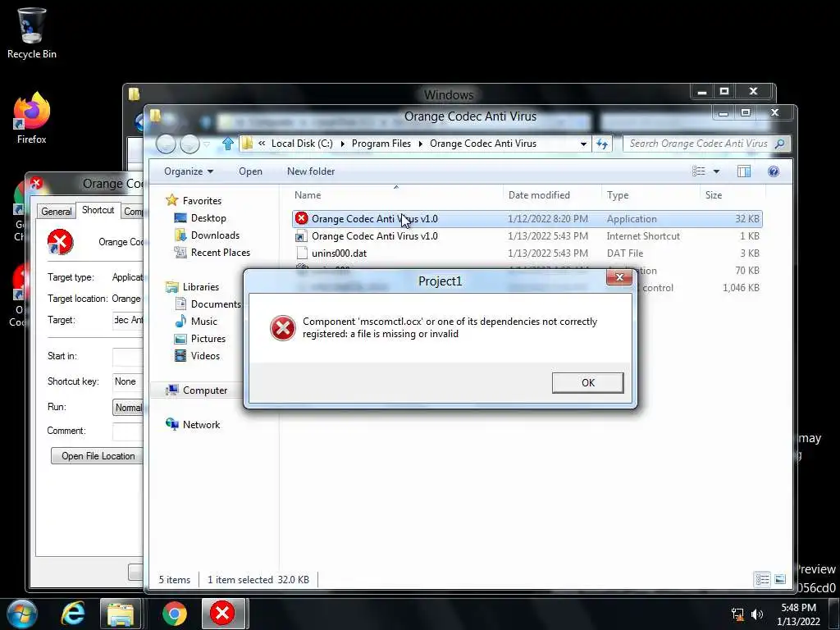The height and width of the screenshot is (630, 840).
Task: Open the Videos library
Action: pyautogui.click(x=204, y=356)
